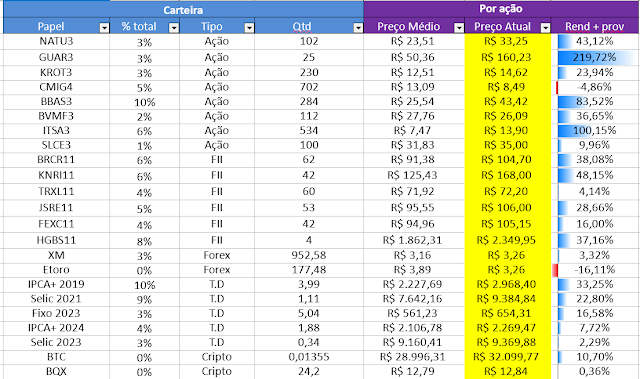Click the -16,11% return cell for Etoro

point(595,270)
